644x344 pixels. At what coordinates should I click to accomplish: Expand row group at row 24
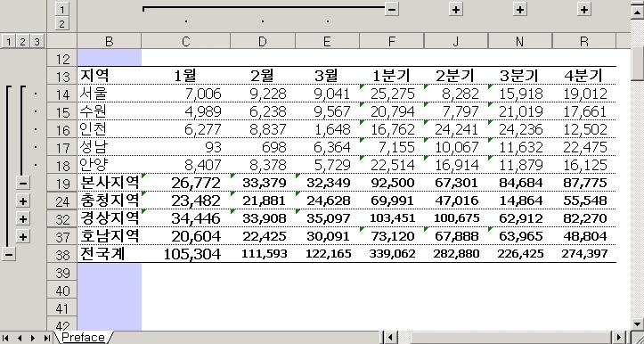(23, 201)
